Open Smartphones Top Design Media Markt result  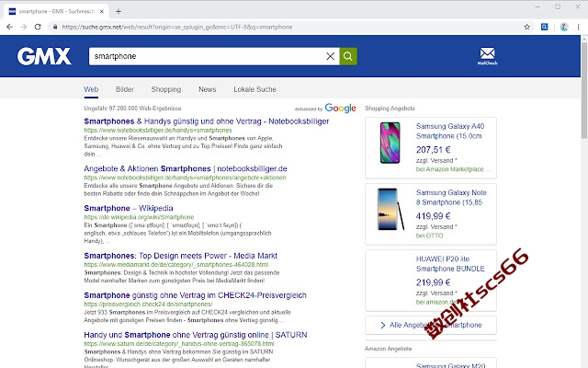(180, 256)
